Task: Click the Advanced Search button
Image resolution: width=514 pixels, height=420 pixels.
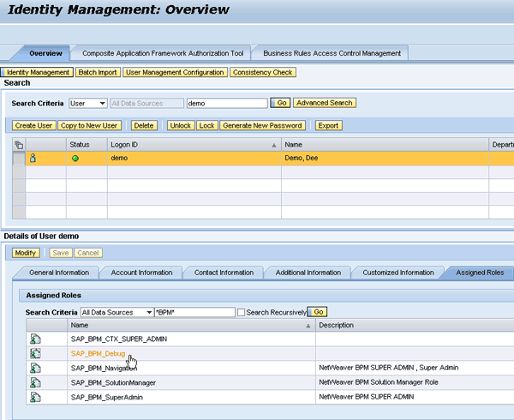Action: click(324, 103)
